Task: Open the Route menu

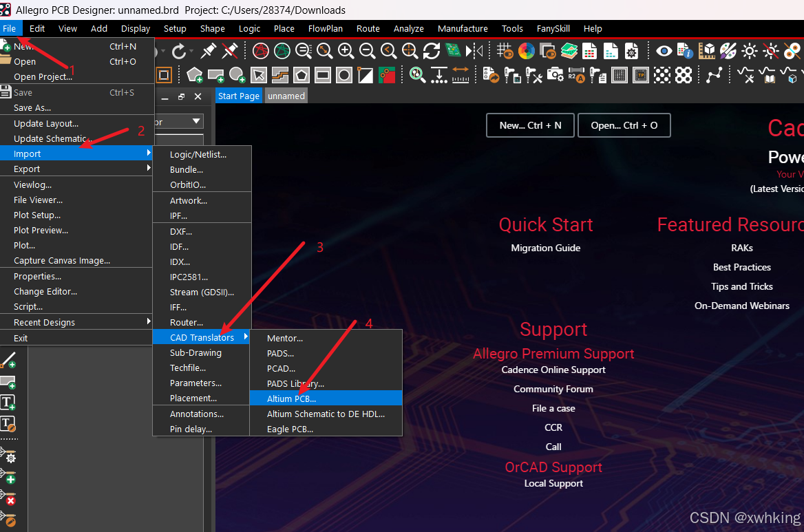Action: pos(368,29)
